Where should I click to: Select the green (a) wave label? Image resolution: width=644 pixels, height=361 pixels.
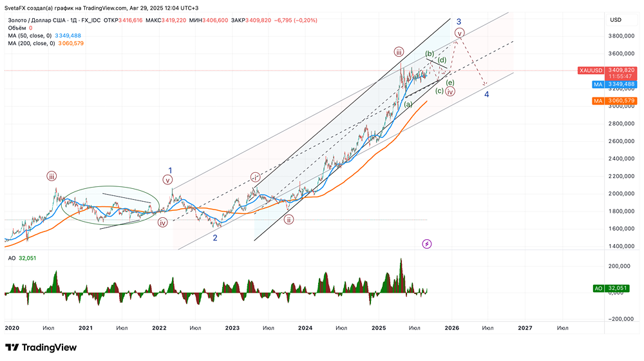pyautogui.click(x=408, y=104)
